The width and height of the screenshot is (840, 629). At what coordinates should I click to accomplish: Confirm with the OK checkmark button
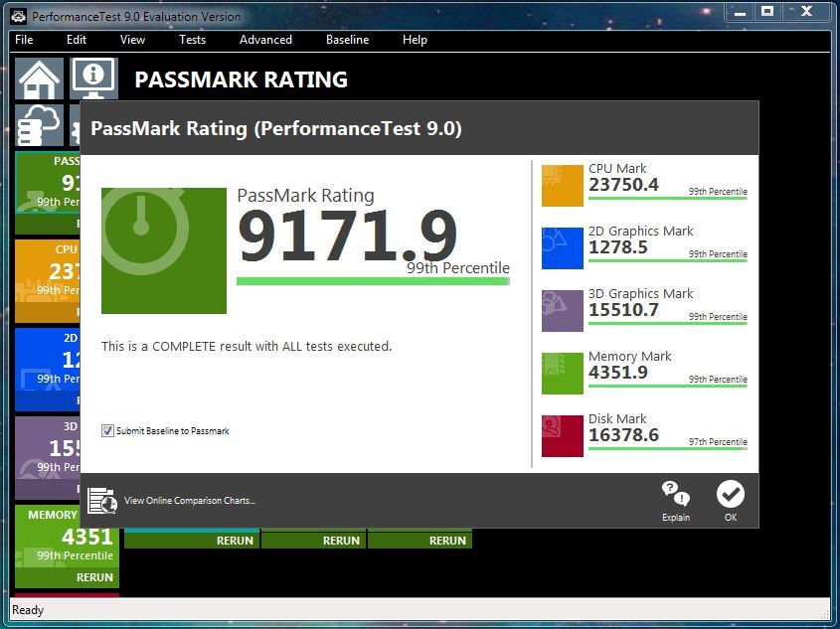[x=731, y=501]
